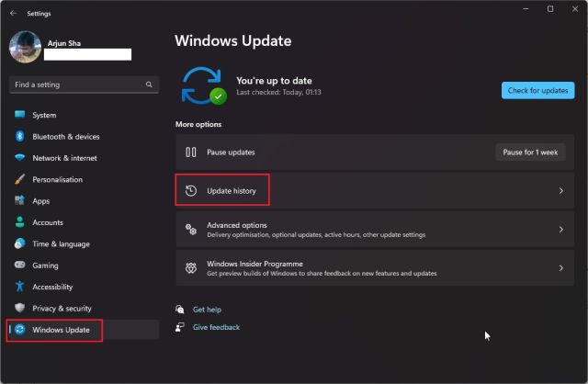588x384 pixels.
Task: Open Advanced options row
Action: coord(375,230)
